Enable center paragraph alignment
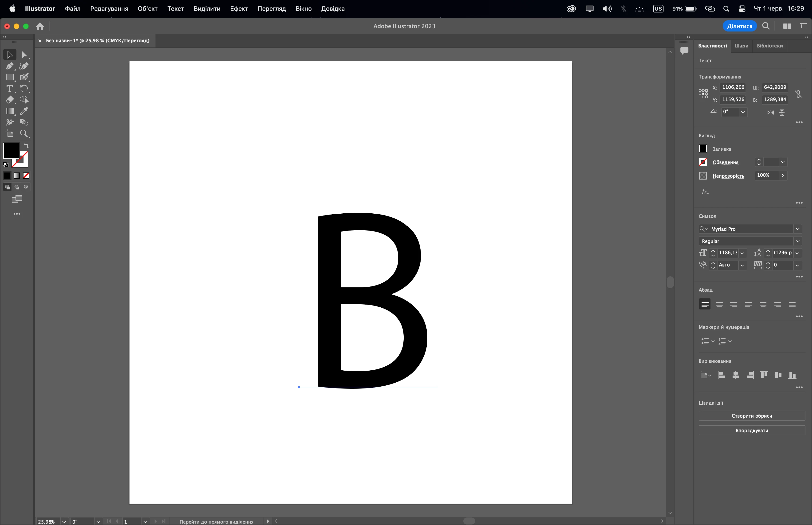Image resolution: width=812 pixels, height=525 pixels. point(719,304)
